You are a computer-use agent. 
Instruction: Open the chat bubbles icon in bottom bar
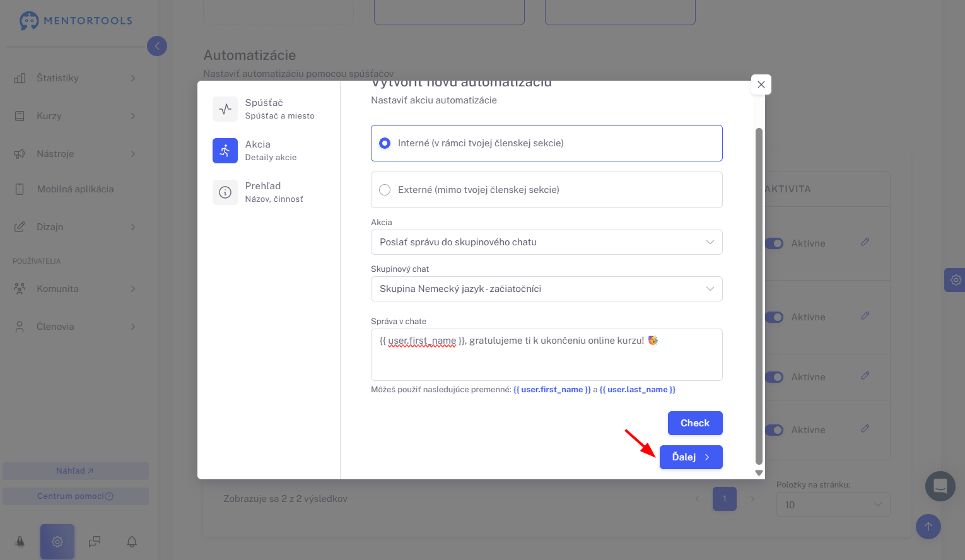(95, 542)
